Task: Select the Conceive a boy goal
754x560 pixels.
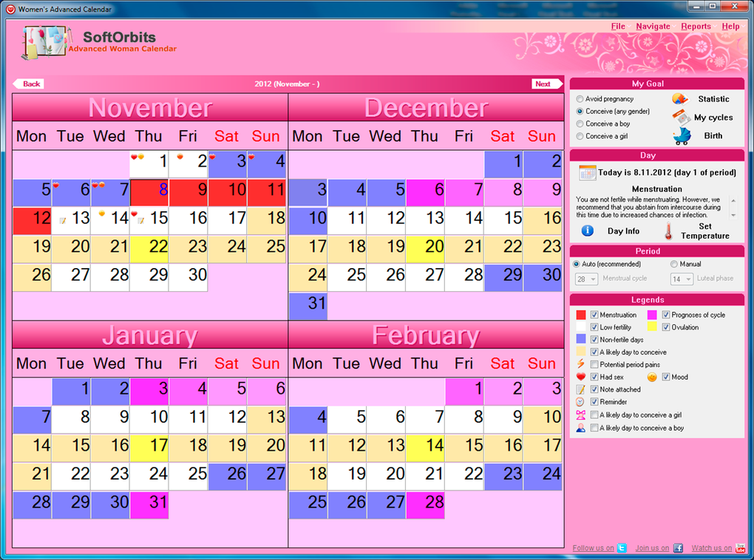Action: click(x=580, y=124)
